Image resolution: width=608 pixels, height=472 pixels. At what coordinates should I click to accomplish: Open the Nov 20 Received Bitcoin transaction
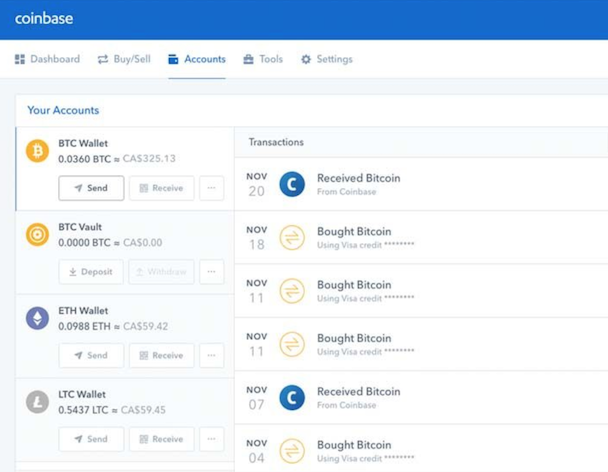pos(421,184)
